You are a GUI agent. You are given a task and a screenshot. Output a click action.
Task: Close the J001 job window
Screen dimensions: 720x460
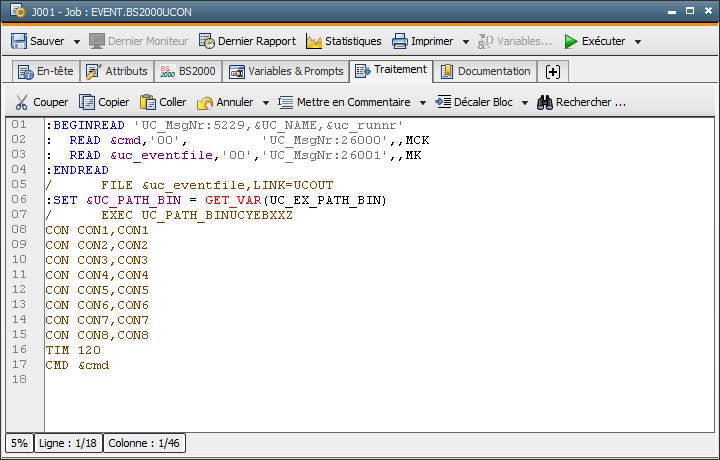coord(708,11)
